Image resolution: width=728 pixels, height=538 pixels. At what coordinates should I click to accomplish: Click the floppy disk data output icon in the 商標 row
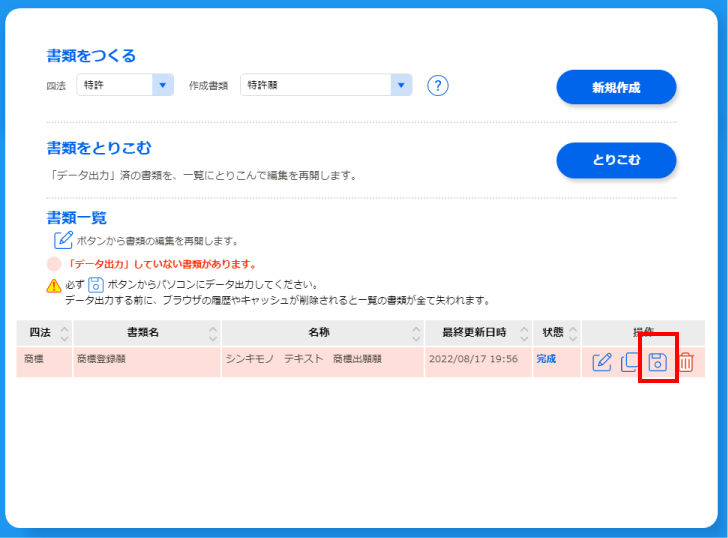point(657,362)
